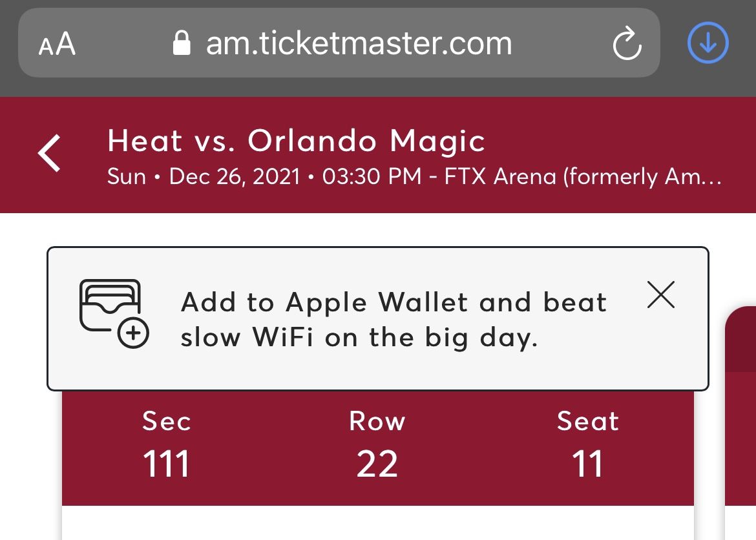Tap the padlock icon in address bar
756x540 pixels.
coord(182,44)
